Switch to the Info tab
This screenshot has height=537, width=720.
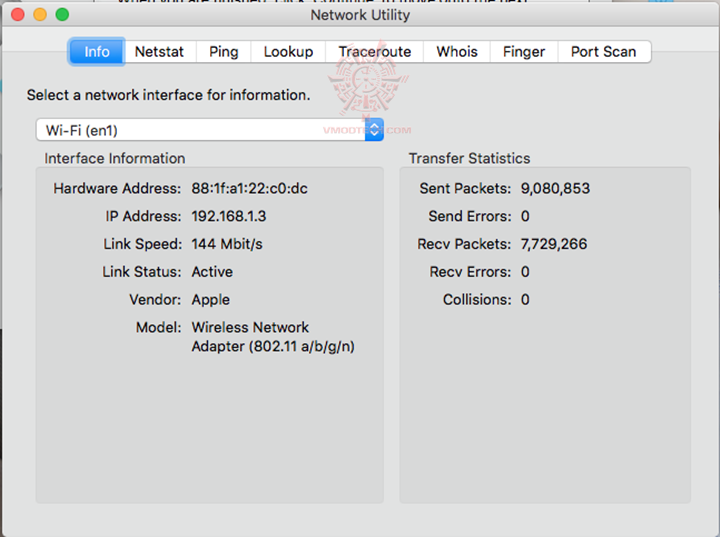(97, 52)
